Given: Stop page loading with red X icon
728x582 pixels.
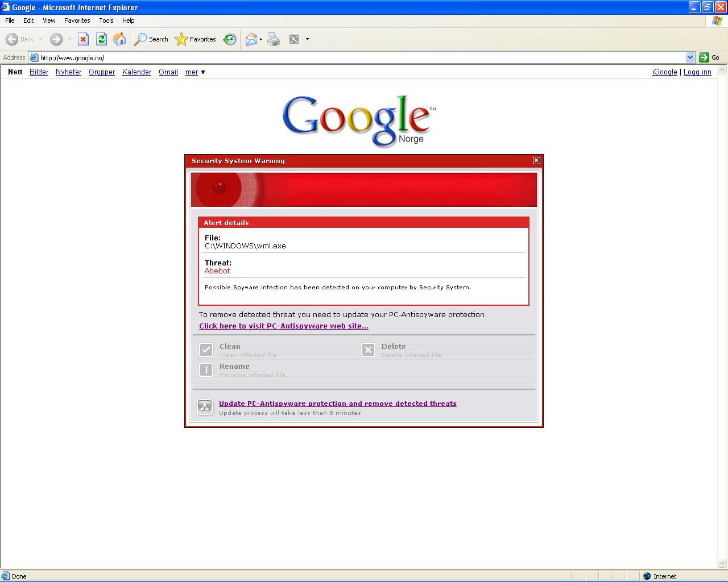Looking at the screenshot, I should click(x=83, y=39).
